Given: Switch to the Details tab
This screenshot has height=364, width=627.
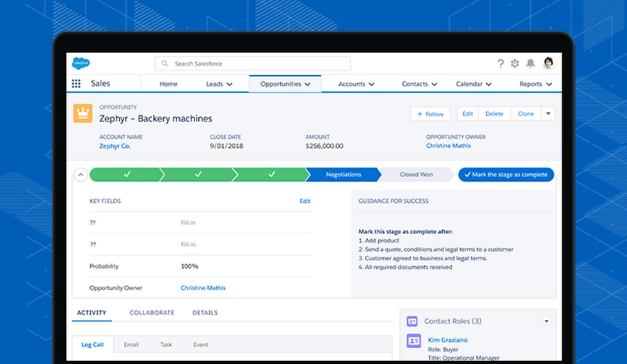Looking at the screenshot, I should [205, 313].
